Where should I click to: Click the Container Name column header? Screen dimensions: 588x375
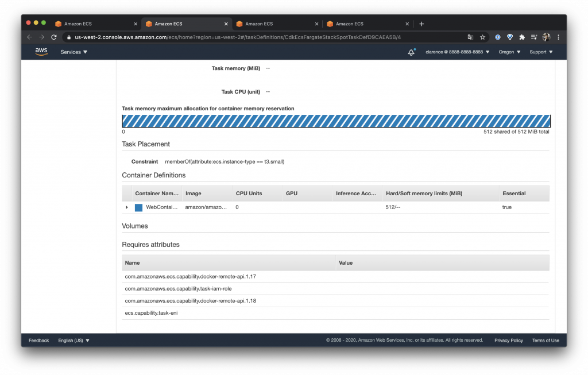(157, 194)
